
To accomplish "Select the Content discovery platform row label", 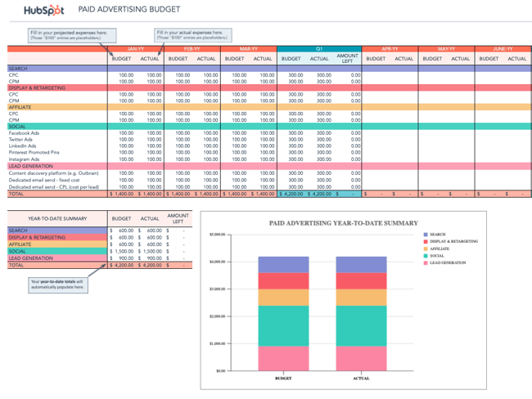I will coord(52,173).
